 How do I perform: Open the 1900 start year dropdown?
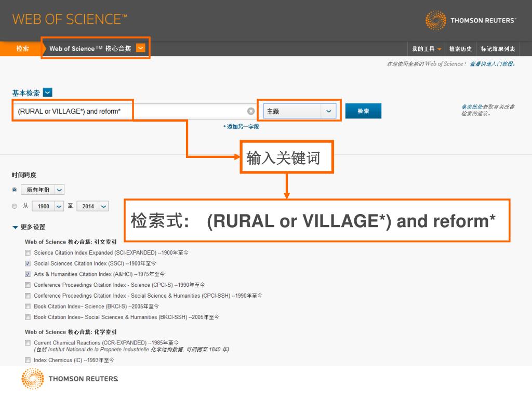tap(47, 206)
